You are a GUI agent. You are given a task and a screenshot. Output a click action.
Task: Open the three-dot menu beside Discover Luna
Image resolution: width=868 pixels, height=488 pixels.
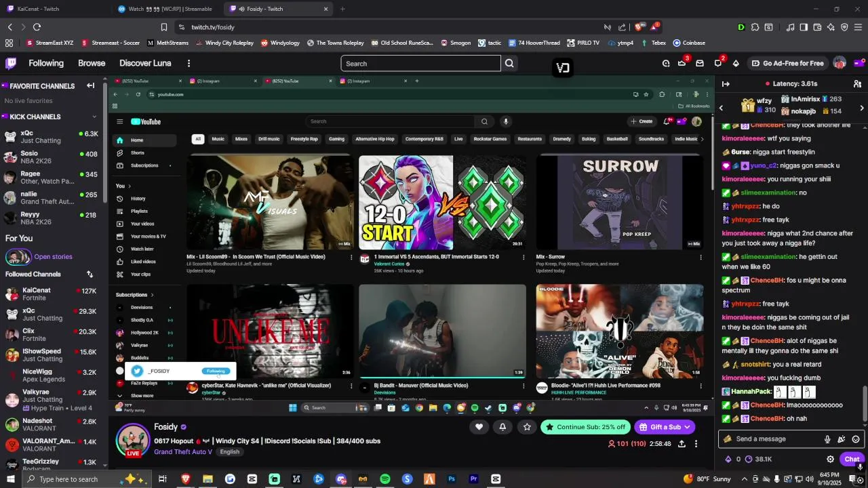[x=189, y=63]
